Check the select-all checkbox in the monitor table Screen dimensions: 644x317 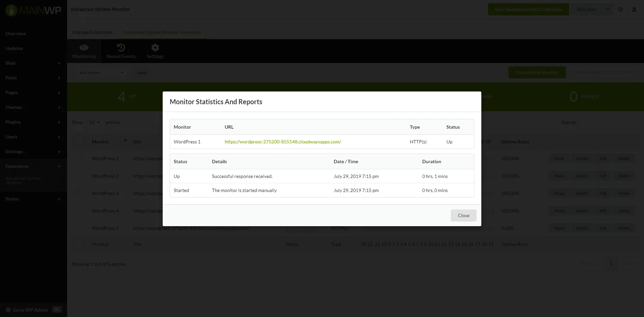pyautogui.click(x=79, y=141)
